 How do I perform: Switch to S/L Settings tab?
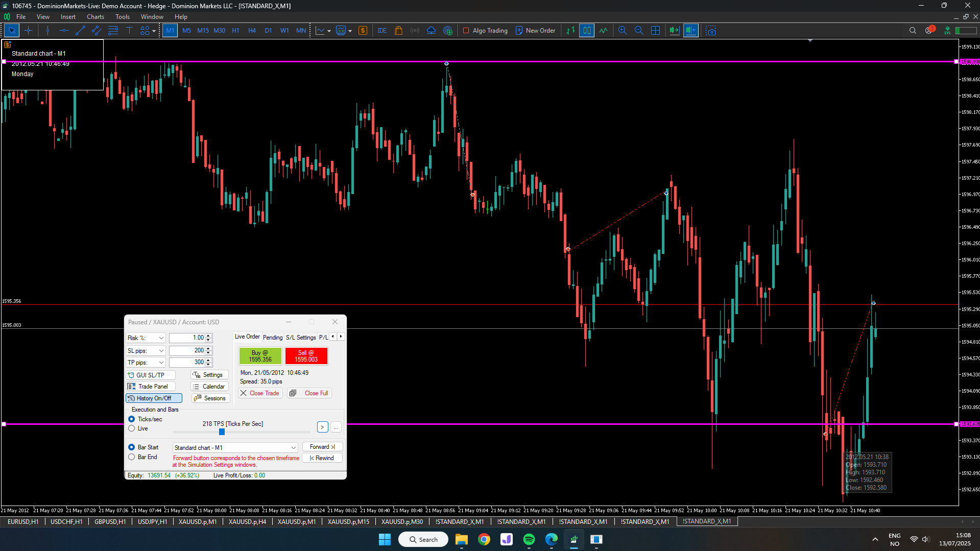coord(301,338)
